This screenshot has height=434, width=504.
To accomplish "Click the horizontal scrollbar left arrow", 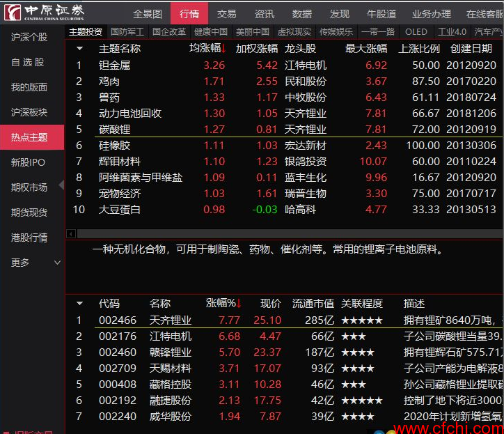I will click(x=71, y=233).
